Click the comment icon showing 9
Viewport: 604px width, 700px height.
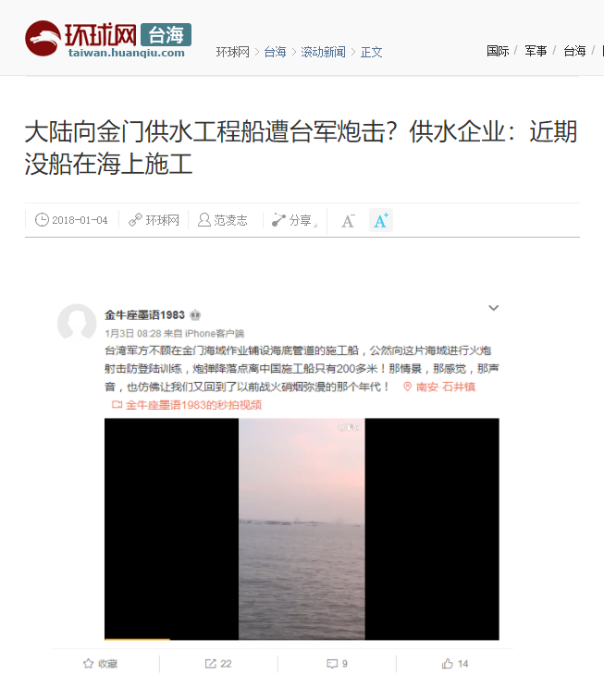(x=332, y=664)
